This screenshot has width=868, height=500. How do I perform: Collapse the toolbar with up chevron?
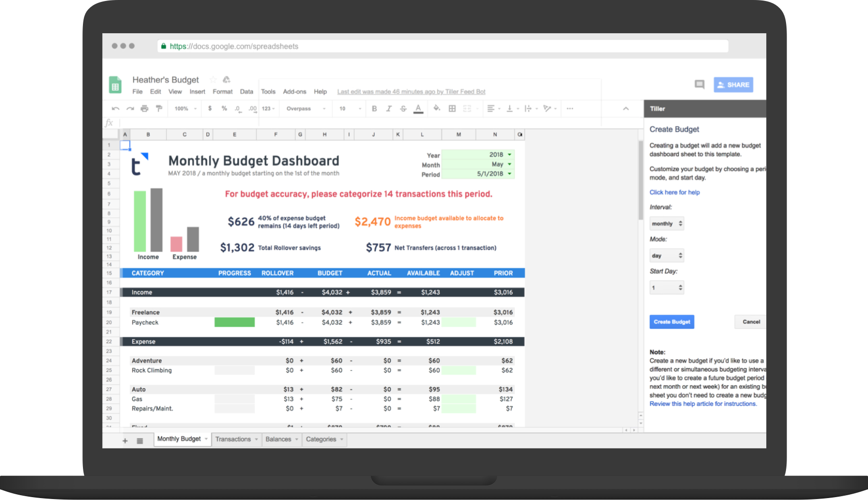point(625,108)
